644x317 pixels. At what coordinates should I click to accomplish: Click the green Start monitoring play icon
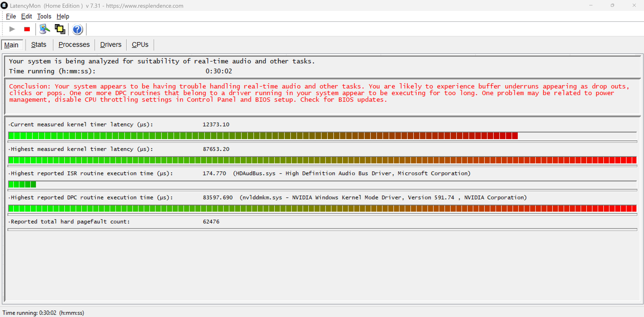[x=12, y=29]
